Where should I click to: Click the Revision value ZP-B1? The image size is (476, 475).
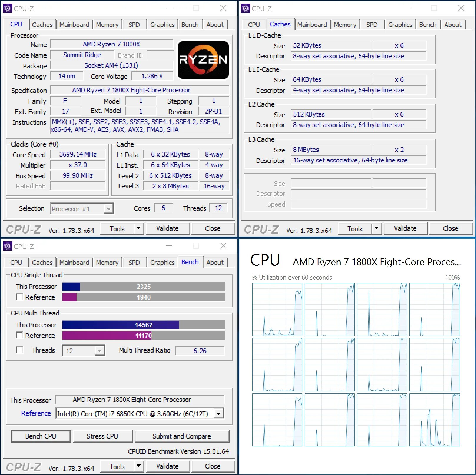coord(214,111)
